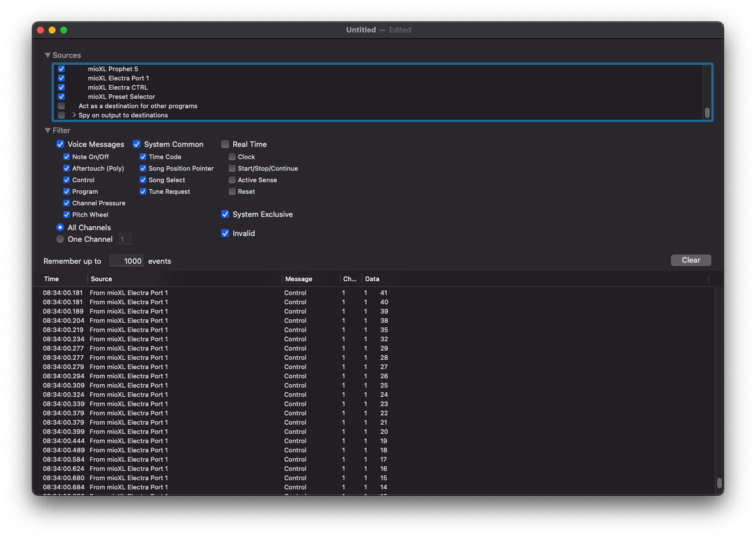Enable Spy on output to destinations checkbox
Screen dimensions: 756x538
tap(61, 115)
